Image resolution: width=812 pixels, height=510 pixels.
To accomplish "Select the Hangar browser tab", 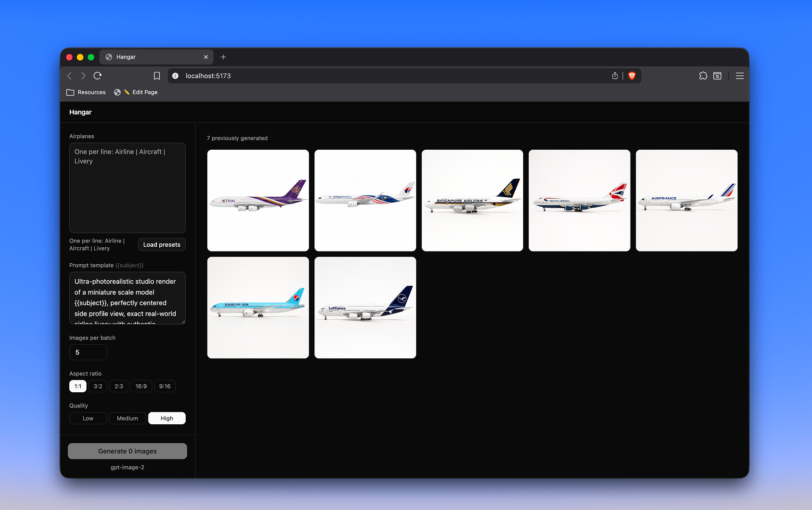I will coord(156,57).
